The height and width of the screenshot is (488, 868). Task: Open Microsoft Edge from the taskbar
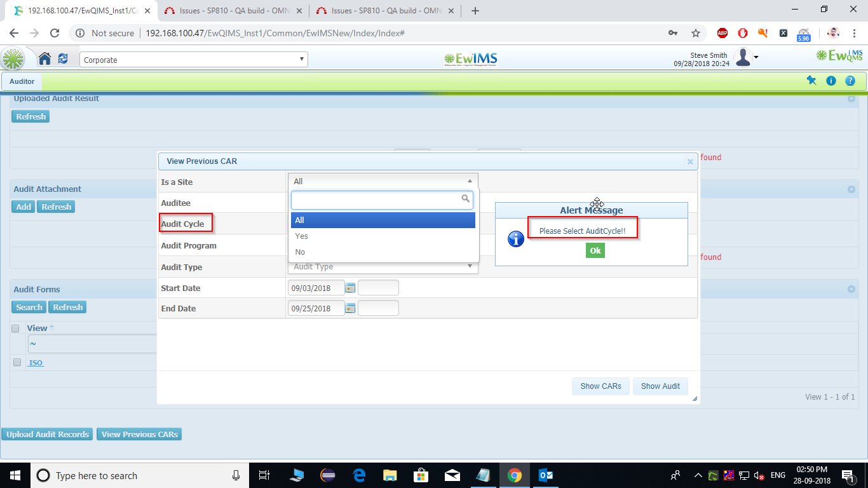[x=358, y=475]
